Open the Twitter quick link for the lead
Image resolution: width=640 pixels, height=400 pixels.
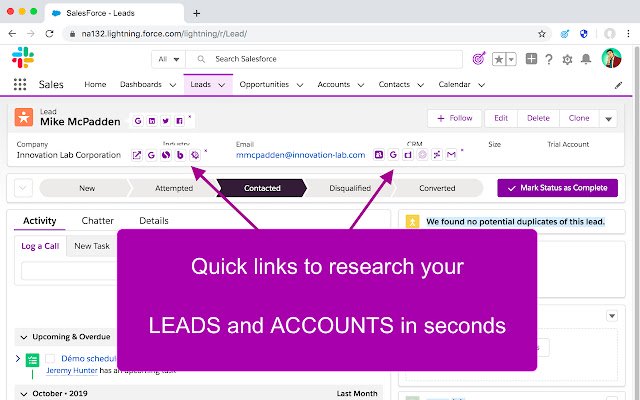165,121
